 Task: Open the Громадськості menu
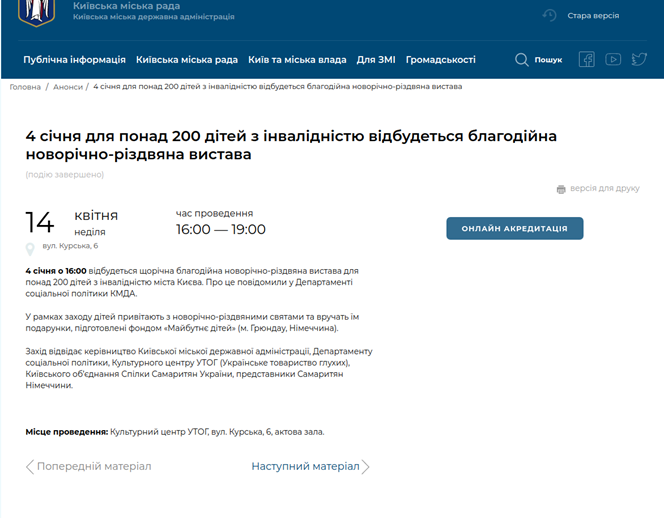tap(441, 60)
